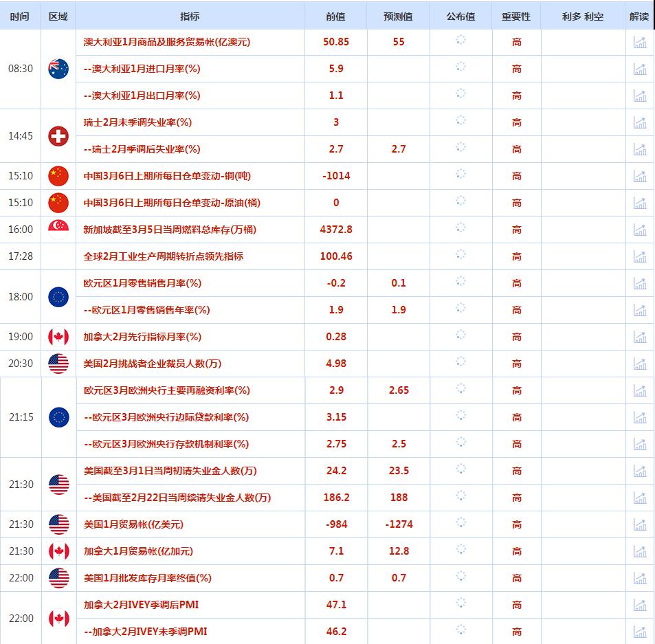
Task: Open chart icon for 美国2月挑战者企业裁员人数 row
Action: pyautogui.click(x=640, y=364)
